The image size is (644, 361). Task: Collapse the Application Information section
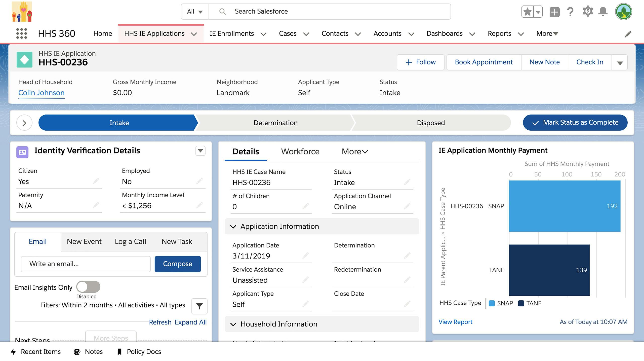click(233, 227)
